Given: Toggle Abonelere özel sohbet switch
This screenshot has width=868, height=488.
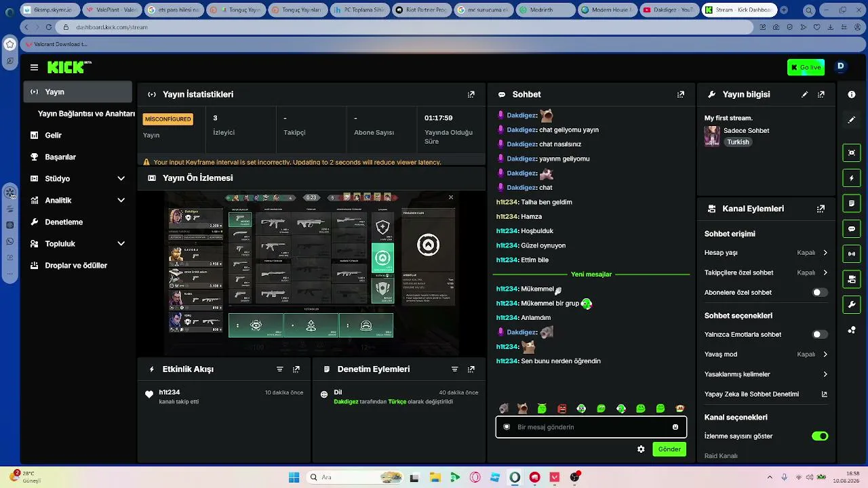Looking at the screenshot, I should pyautogui.click(x=820, y=293).
